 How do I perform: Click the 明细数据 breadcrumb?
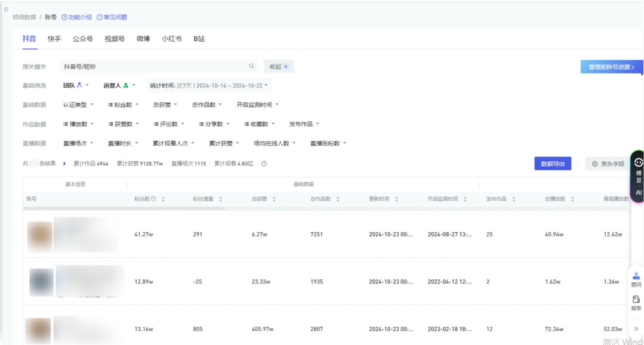[24, 17]
